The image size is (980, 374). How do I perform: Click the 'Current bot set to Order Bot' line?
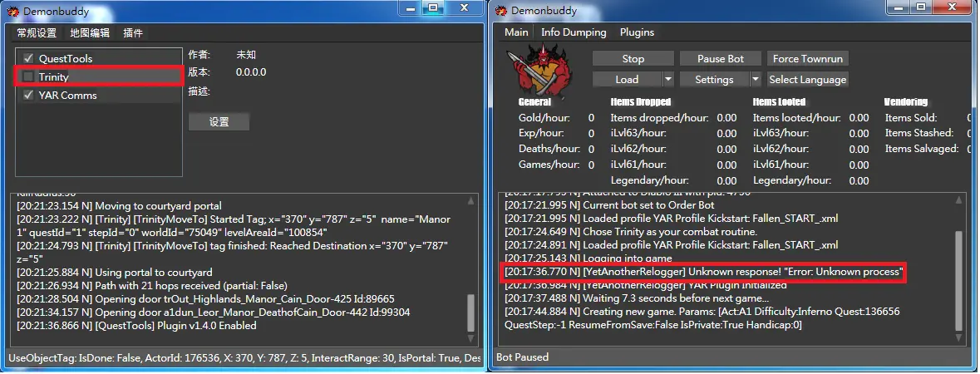(609, 205)
